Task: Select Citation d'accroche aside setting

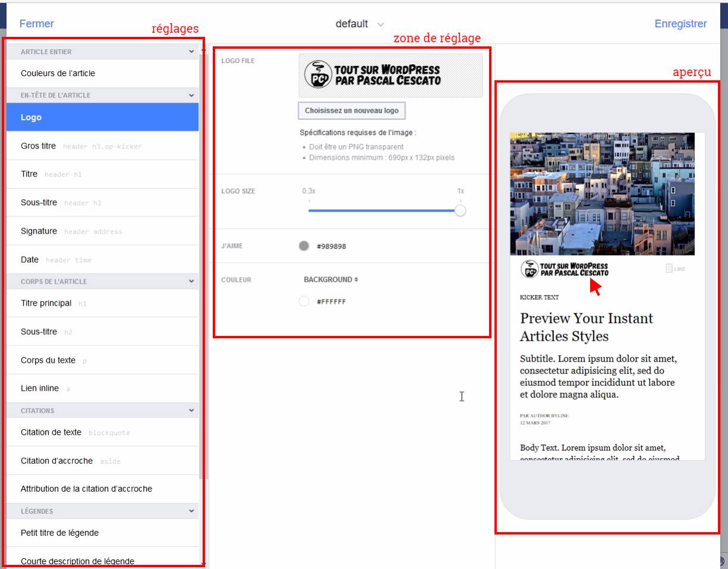Action: pos(102,461)
